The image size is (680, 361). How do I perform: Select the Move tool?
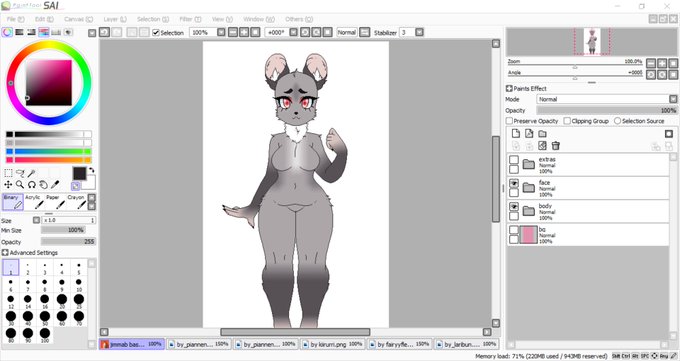[8, 185]
